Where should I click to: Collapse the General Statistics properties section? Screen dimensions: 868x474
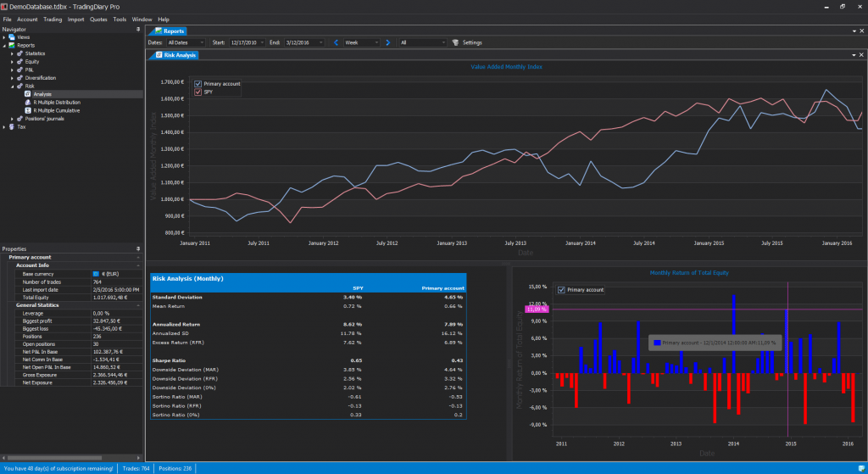pyautogui.click(x=138, y=305)
